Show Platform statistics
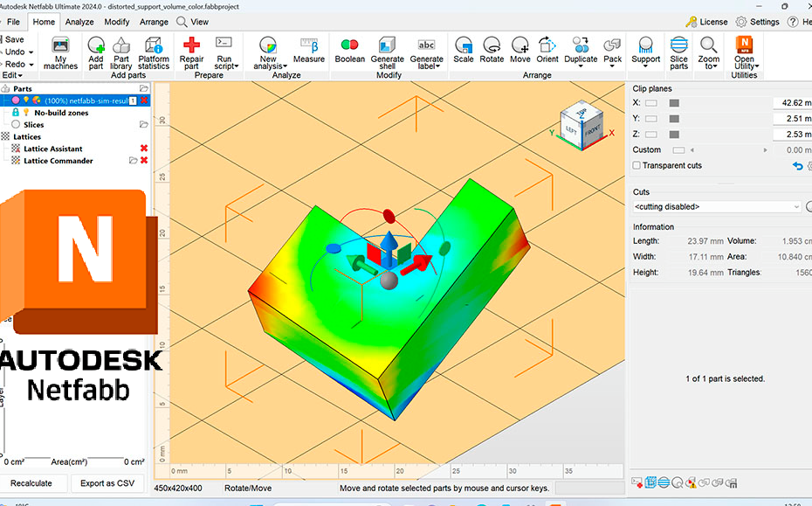Viewport: 812px width, 506px height. tap(154, 53)
